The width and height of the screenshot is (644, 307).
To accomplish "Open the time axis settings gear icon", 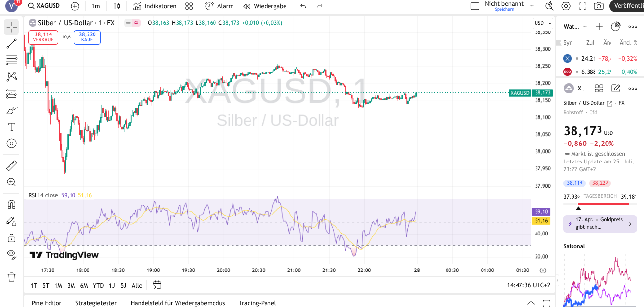I will 543,270.
